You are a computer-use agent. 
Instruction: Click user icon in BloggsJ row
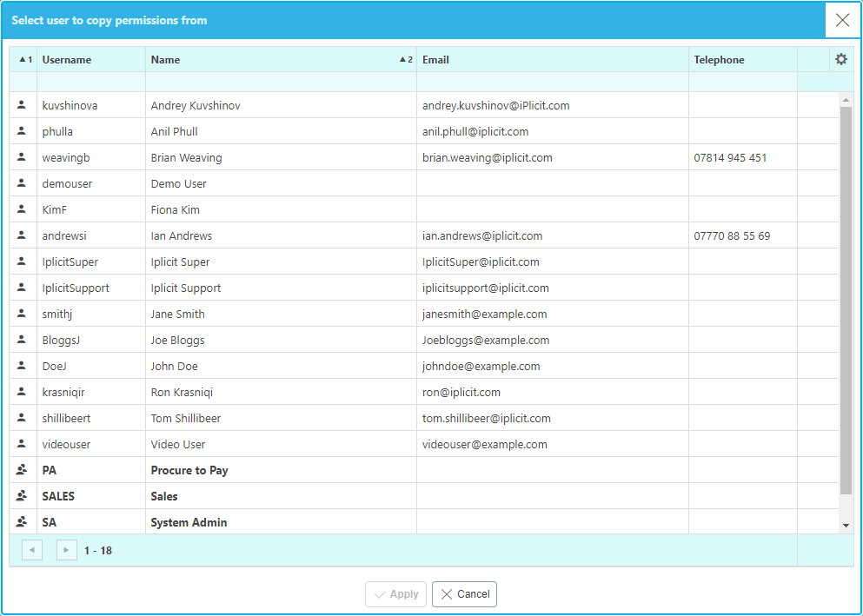pos(22,340)
